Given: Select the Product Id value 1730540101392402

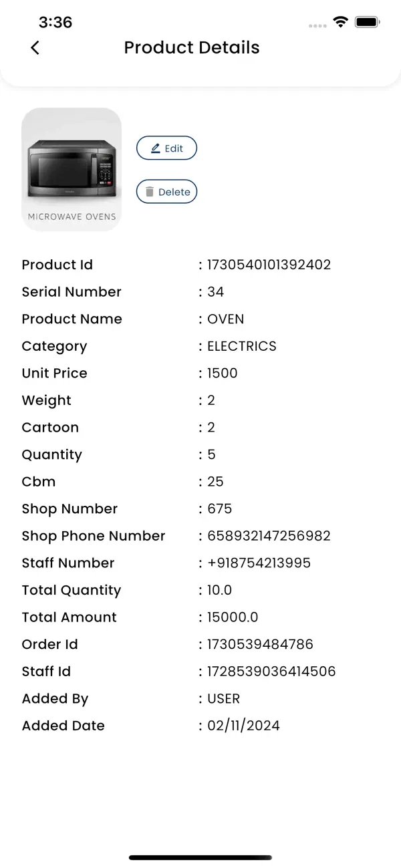Looking at the screenshot, I should click(269, 265).
